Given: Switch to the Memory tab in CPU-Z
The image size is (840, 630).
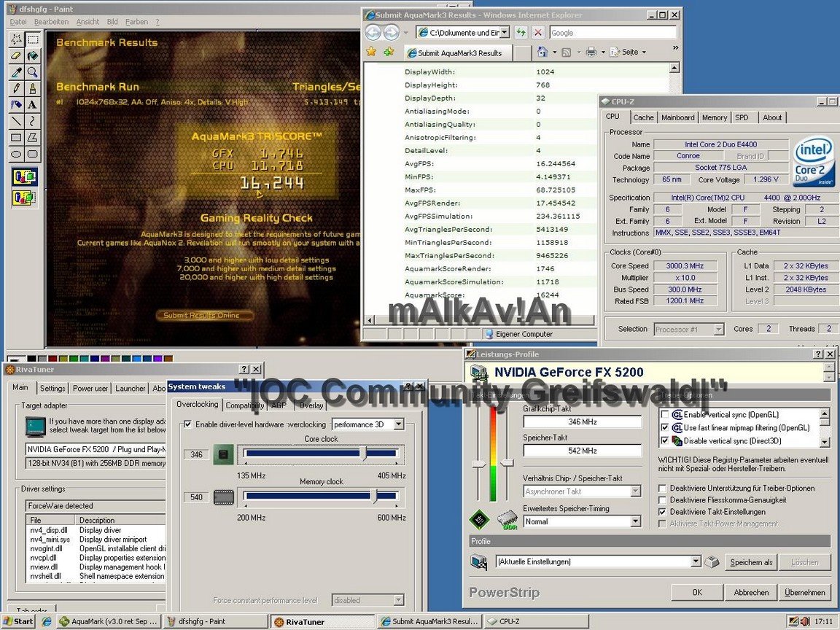Looking at the screenshot, I should 714,117.
